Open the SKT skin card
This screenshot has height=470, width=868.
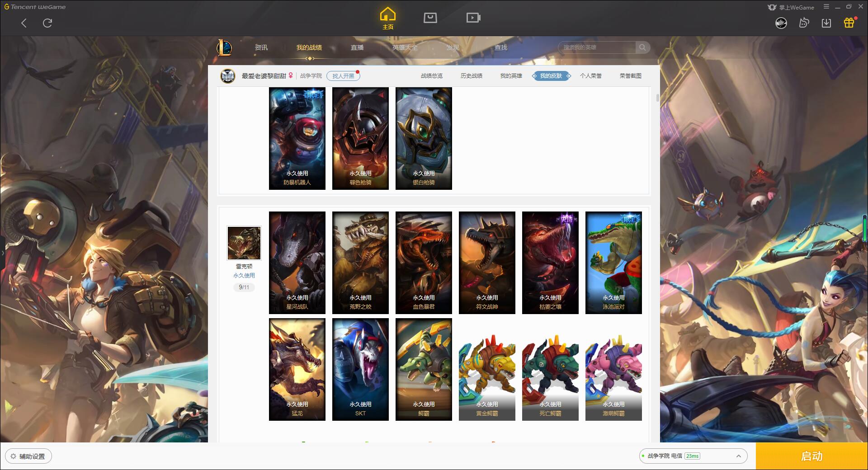click(360, 369)
